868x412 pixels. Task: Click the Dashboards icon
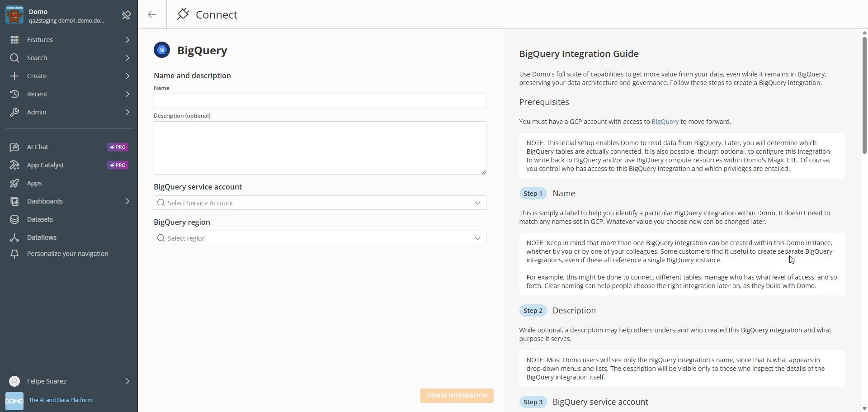coord(14,201)
